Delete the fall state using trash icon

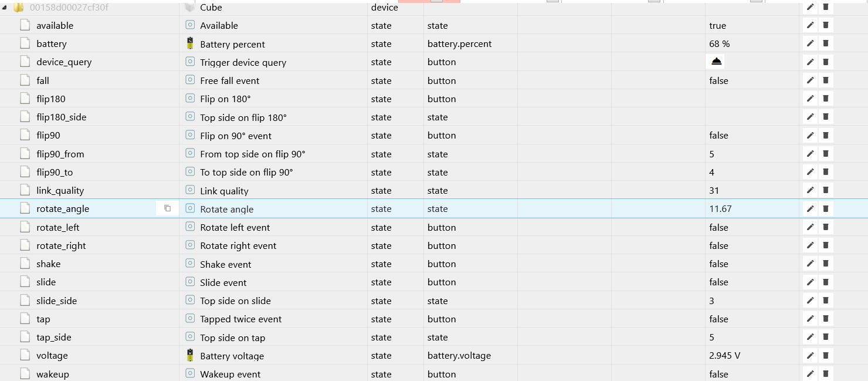(x=825, y=80)
